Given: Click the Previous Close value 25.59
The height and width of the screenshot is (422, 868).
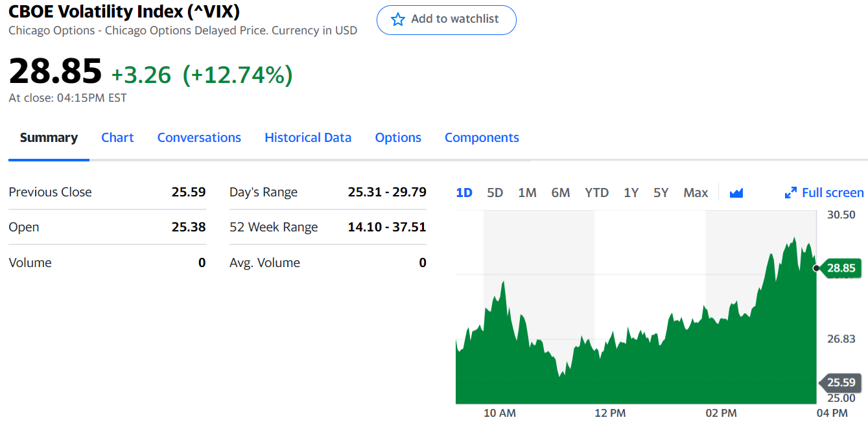Looking at the screenshot, I should [x=189, y=192].
